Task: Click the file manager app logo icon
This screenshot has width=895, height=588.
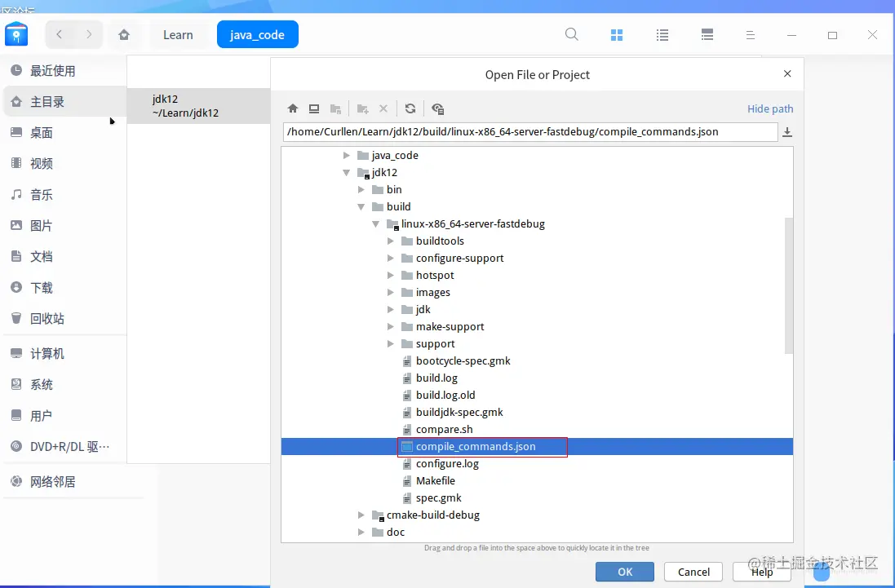Action: click(x=16, y=34)
